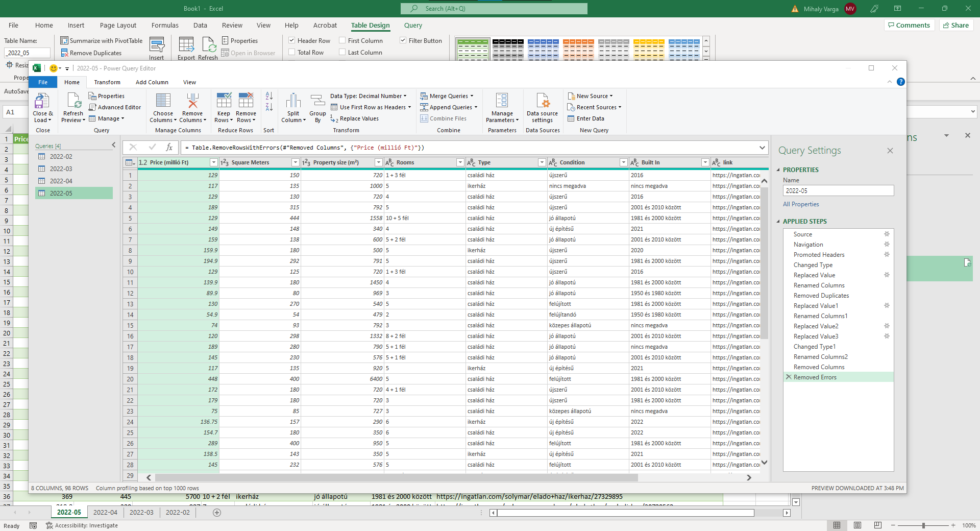
Task: Open the Transform tab in Power Query
Action: 107,82
